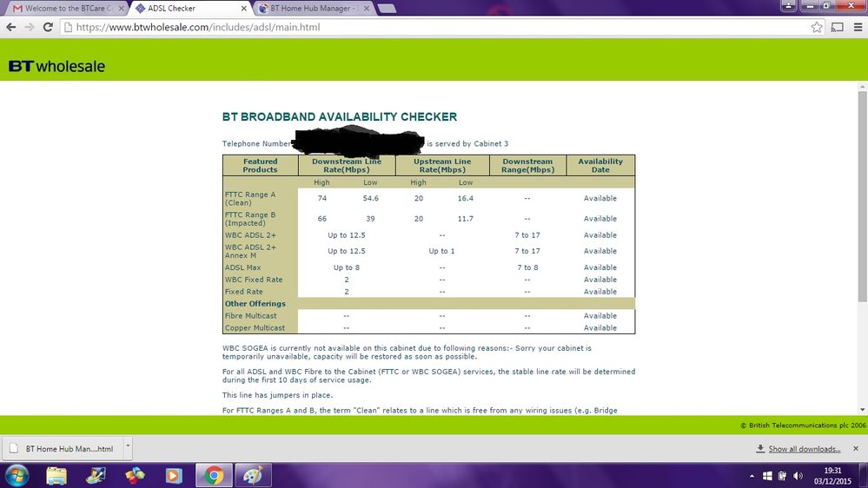Click the 'Featured Products' column header
868x488 pixels.
click(x=260, y=166)
